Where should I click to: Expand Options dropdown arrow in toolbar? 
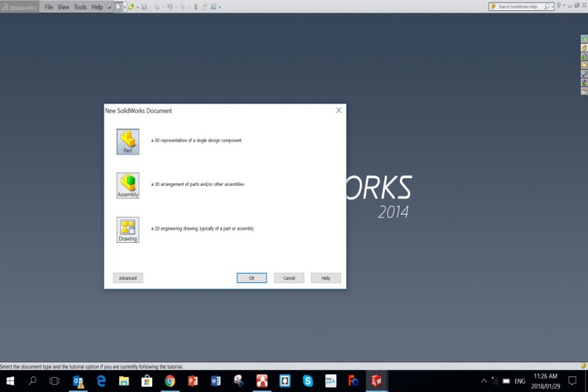click(x=220, y=7)
